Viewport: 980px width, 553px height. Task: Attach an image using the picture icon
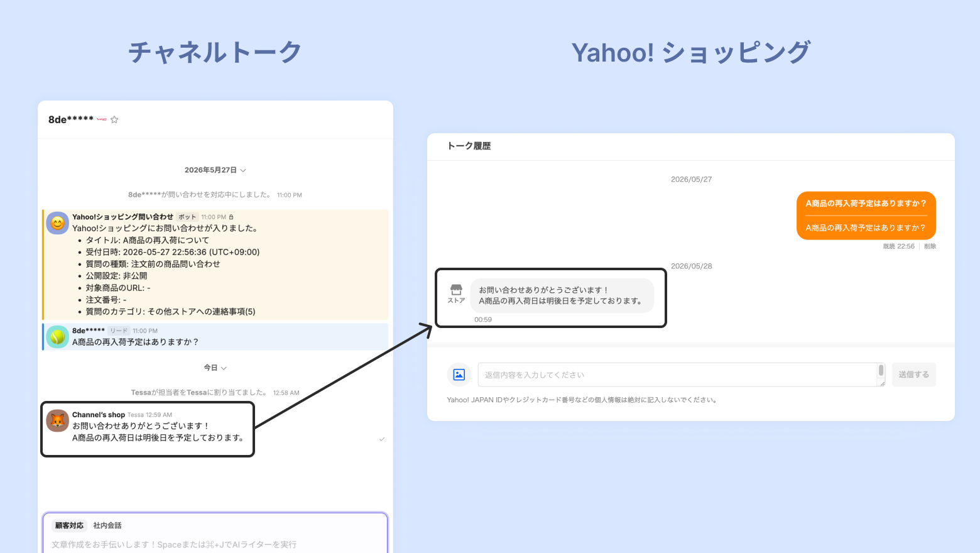tap(459, 375)
